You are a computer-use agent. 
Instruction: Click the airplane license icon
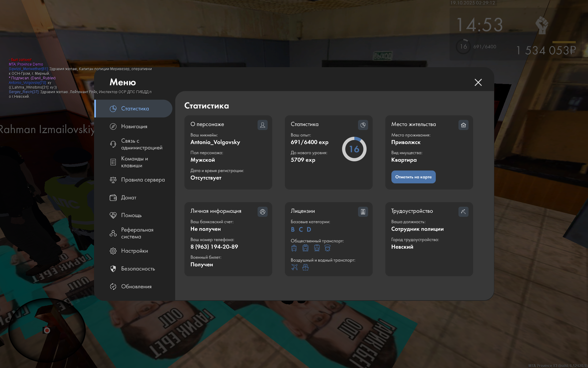point(294,267)
